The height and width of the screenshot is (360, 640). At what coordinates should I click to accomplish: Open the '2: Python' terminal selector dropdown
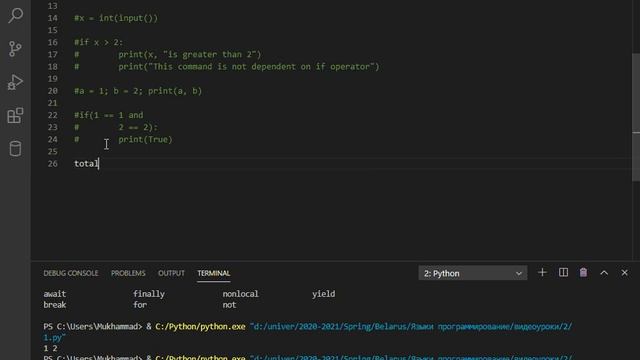[x=473, y=273]
